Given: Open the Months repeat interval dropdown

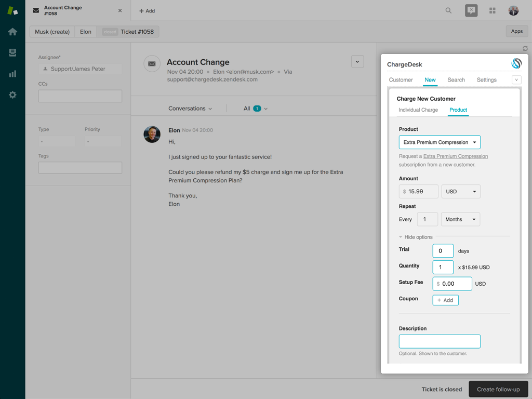Looking at the screenshot, I should (x=460, y=219).
